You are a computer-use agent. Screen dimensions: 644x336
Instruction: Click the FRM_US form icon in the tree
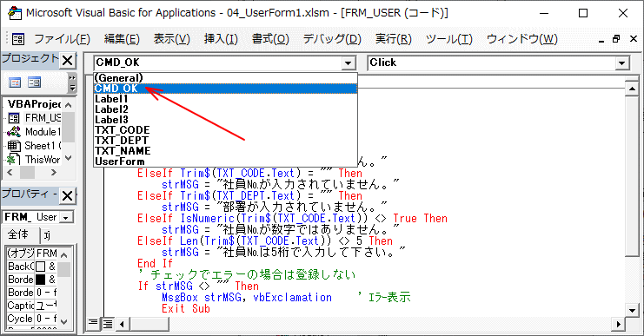[x=14, y=118]
